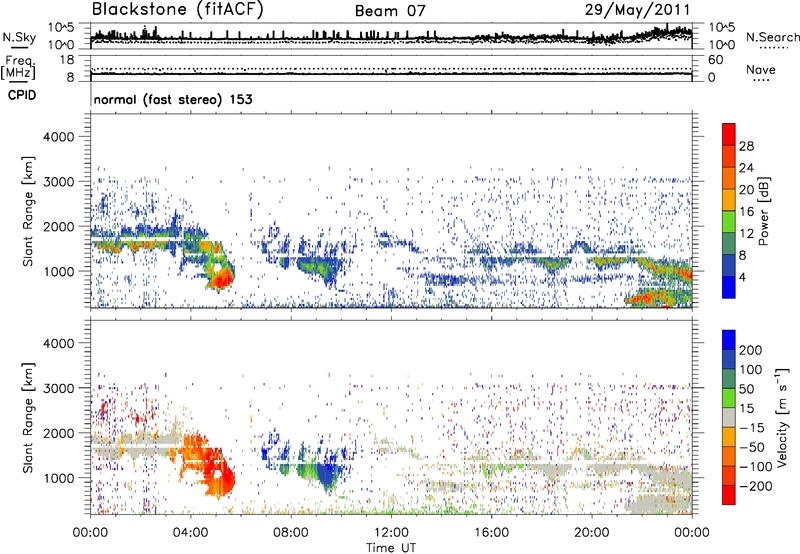Click the '-15' velocity colorbar tick
The height and width of the screenshot is (554, 800).
click(x=752, y=427)
